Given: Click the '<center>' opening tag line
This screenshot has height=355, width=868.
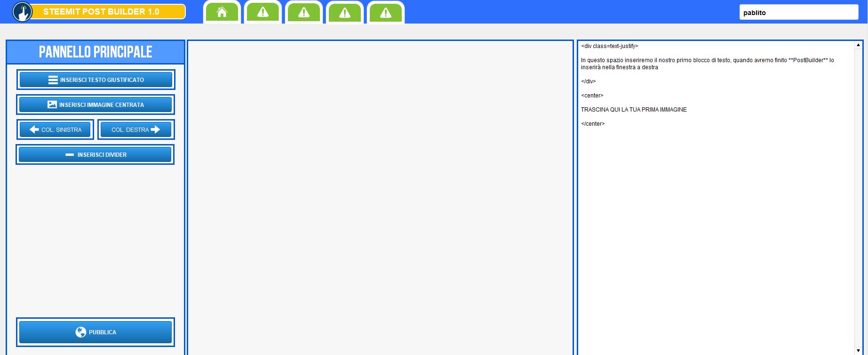Looking at the screenshot, I should click(x=592, y=96).
